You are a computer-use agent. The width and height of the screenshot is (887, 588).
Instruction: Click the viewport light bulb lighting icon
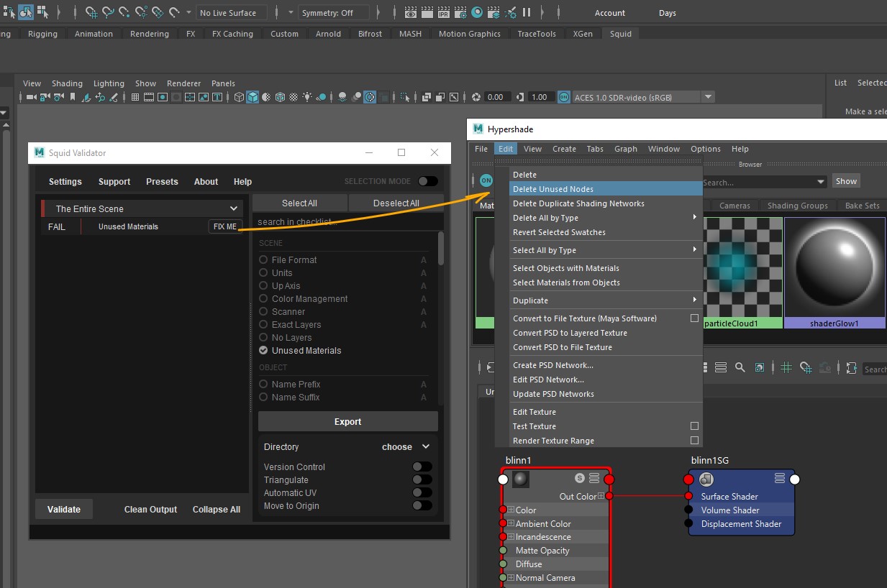click(307, 97)
